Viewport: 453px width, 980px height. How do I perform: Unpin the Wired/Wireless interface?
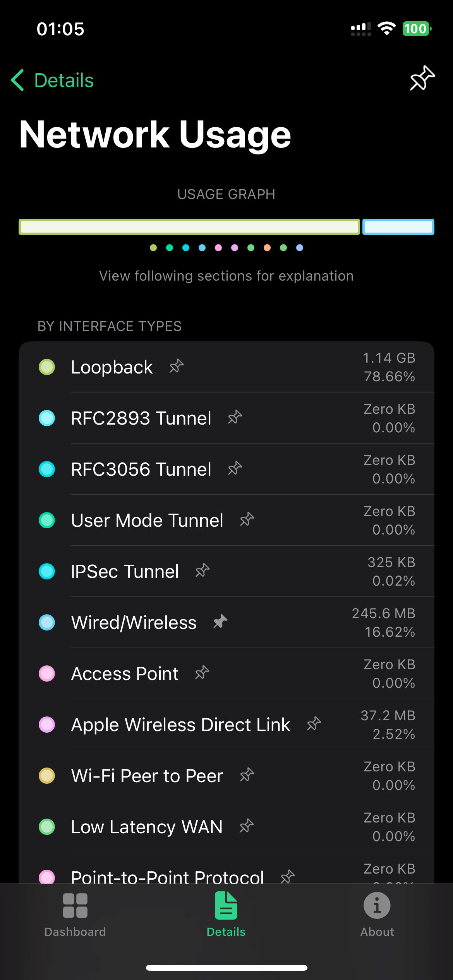(220, 622)
